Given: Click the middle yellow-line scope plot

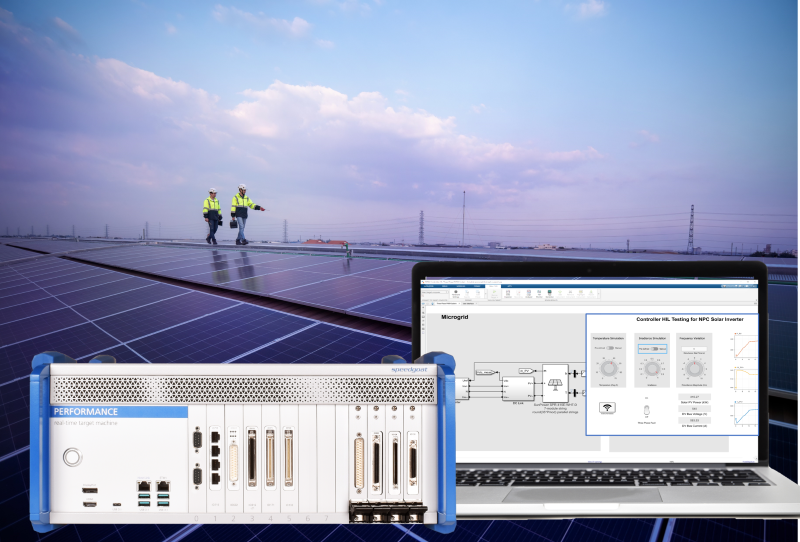Looking at the screenshot, I should [x=746, y=380].
